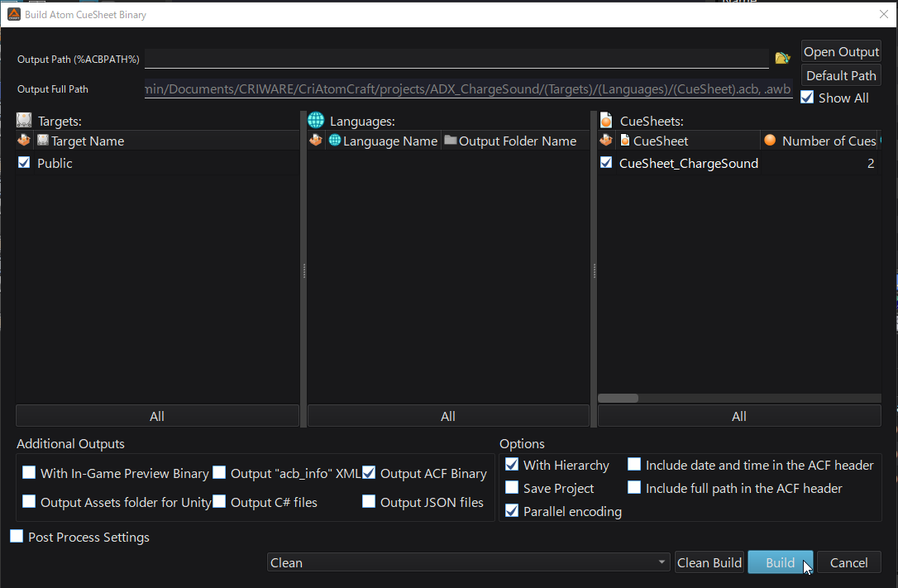Viewport: 898px width, 588px height.
Task: Disable Output ACF Binary checkbox
Action: pos(369,472)
